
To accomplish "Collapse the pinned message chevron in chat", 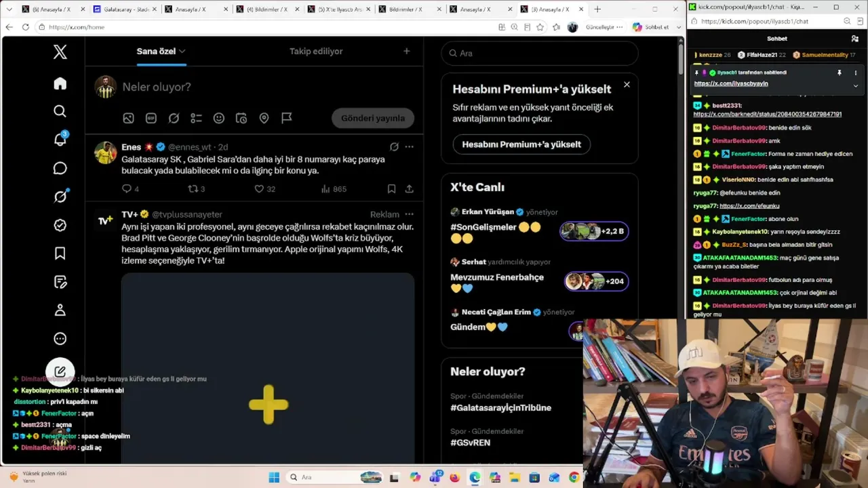I will [x=855, y=85].
